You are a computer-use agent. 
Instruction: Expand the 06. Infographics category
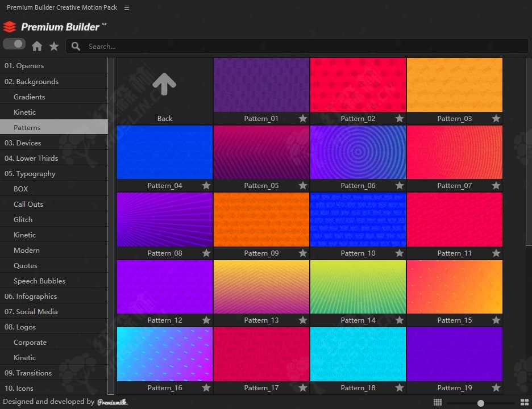coord(54,296)
